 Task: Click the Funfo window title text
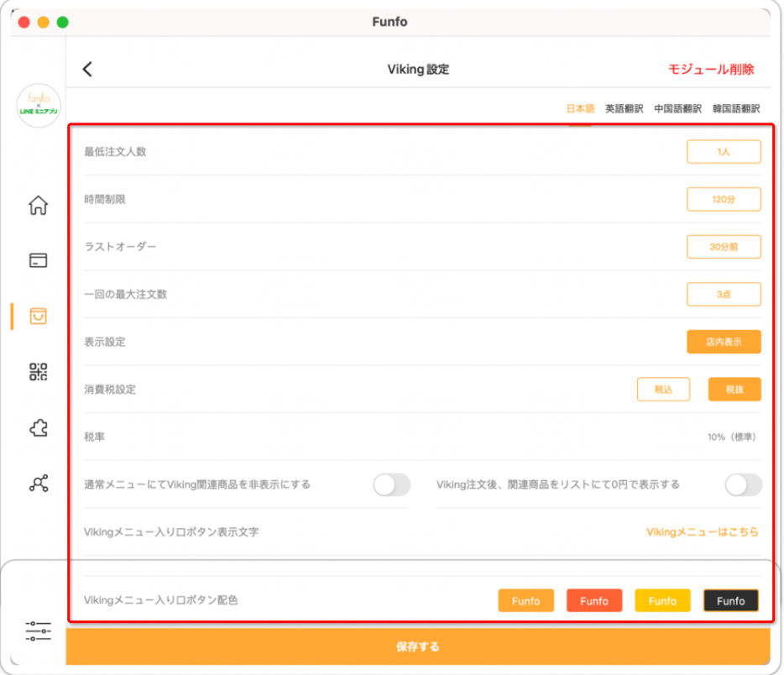(389, 22)
